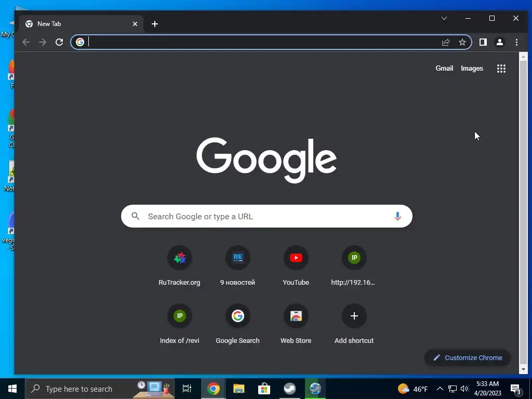Click the Type here to search taskbar box

100,389
